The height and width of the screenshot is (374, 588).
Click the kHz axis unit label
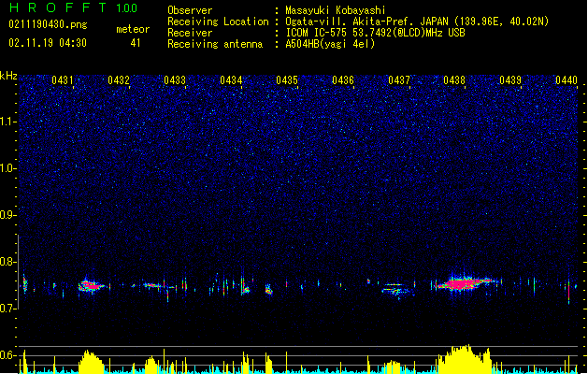pyautogui.click(x=8, y=76)
